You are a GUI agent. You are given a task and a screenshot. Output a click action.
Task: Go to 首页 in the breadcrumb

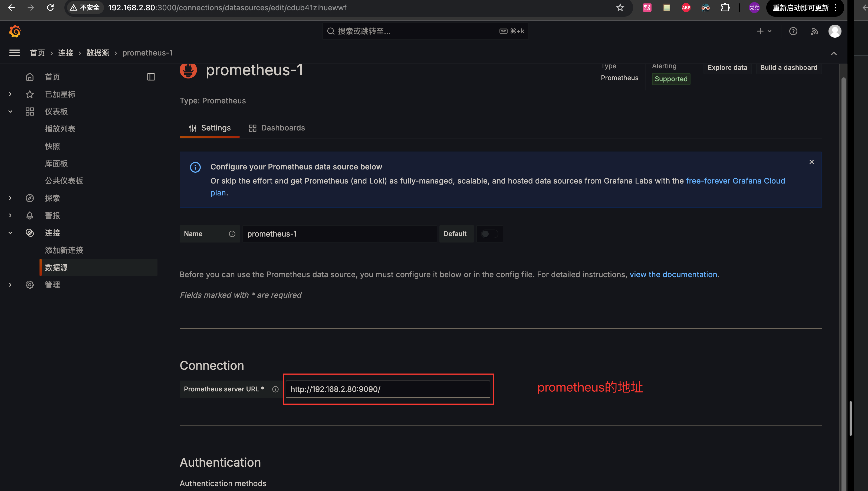(x=37, y=53)
